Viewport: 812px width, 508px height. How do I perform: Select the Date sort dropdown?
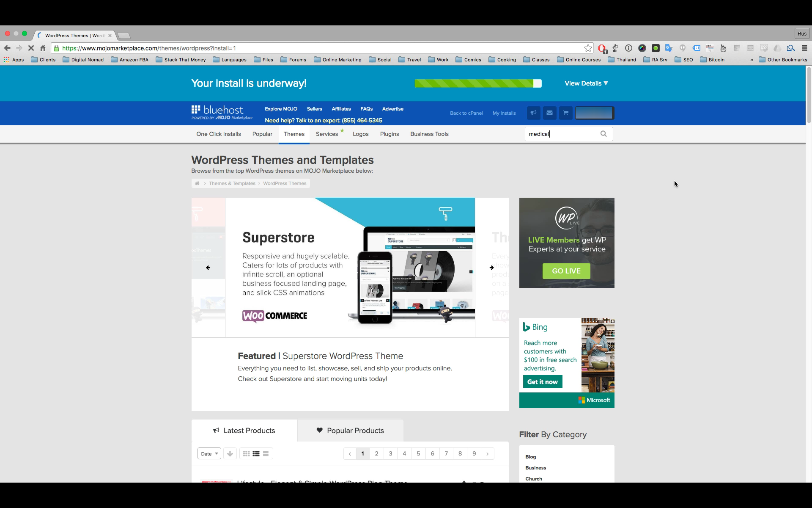coord(208,453)
